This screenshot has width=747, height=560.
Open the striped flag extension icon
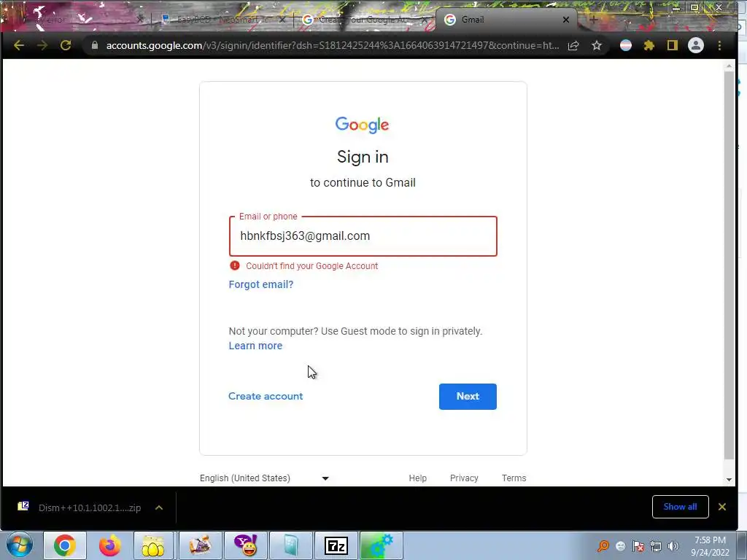point(625,45)
